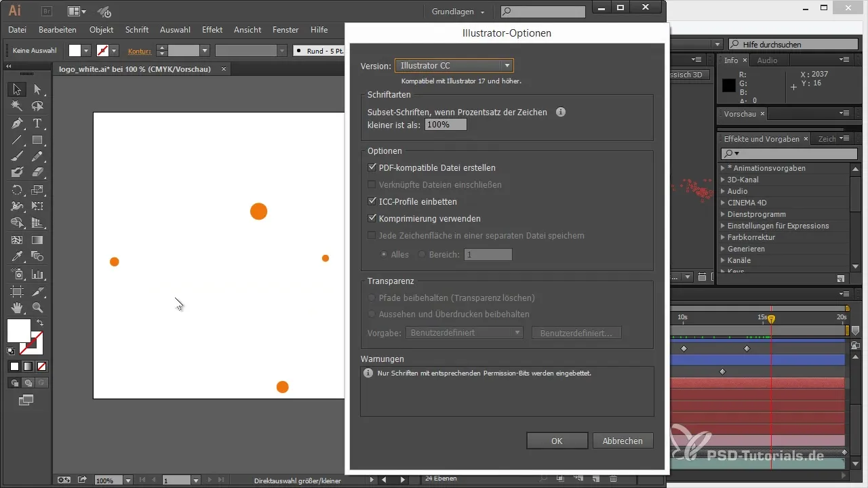Click the Subset-Schriften percentage field
This screenshot has width=868, height=488.
446,125
